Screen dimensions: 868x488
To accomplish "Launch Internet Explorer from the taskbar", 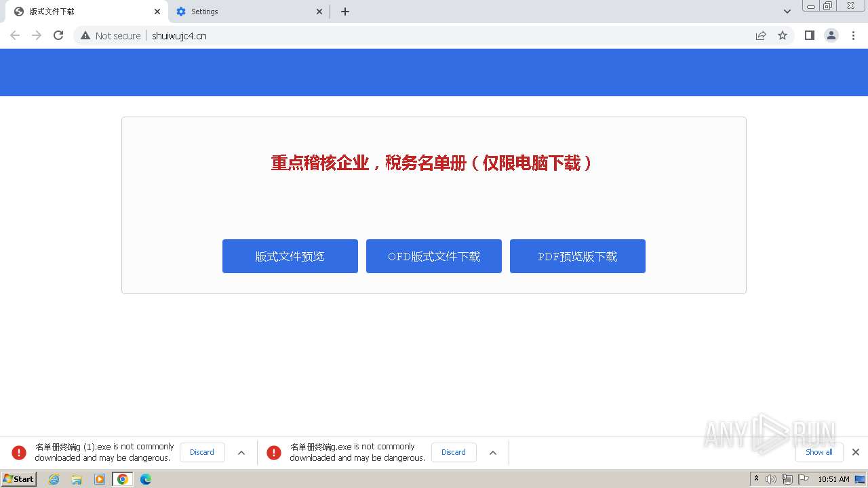I will (x=54, y=479).
